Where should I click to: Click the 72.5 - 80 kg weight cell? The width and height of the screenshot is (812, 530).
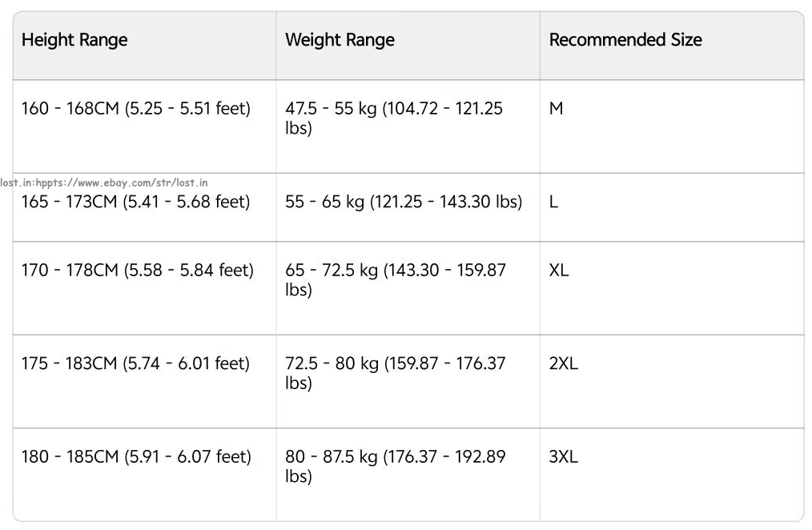pyautogui.click(x=396, y=372)
